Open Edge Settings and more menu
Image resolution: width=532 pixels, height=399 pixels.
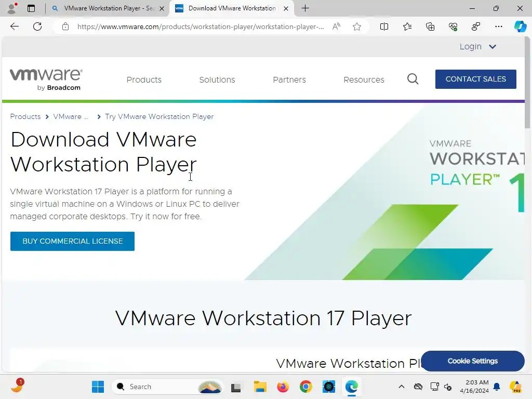pos(499,26)
